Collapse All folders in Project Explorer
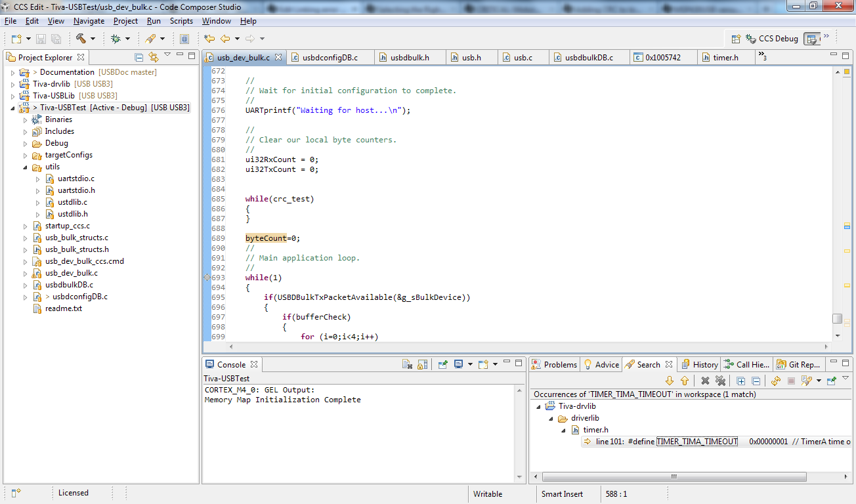This screenshot has width=856, height=504. pos(139,58)
